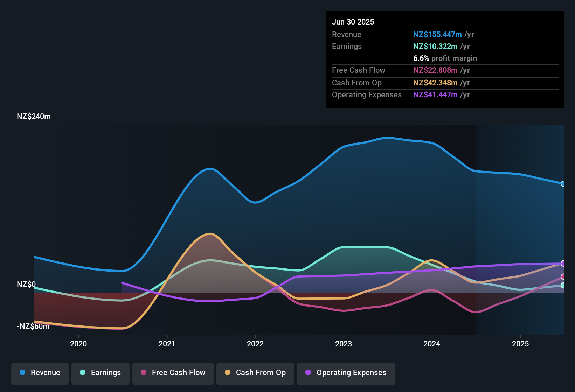The image size is (575, 392).
Task: Select the teal Earnings legend dot
Action: point(83,373)
